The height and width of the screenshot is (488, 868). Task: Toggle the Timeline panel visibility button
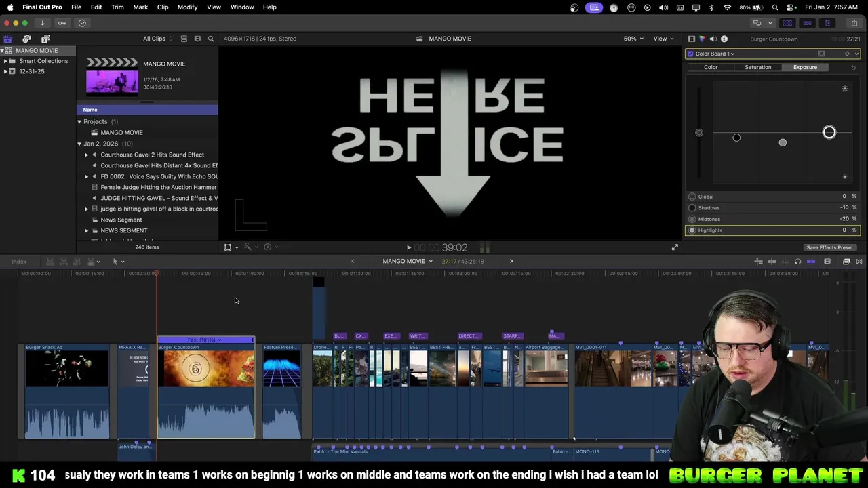(807, 23)
